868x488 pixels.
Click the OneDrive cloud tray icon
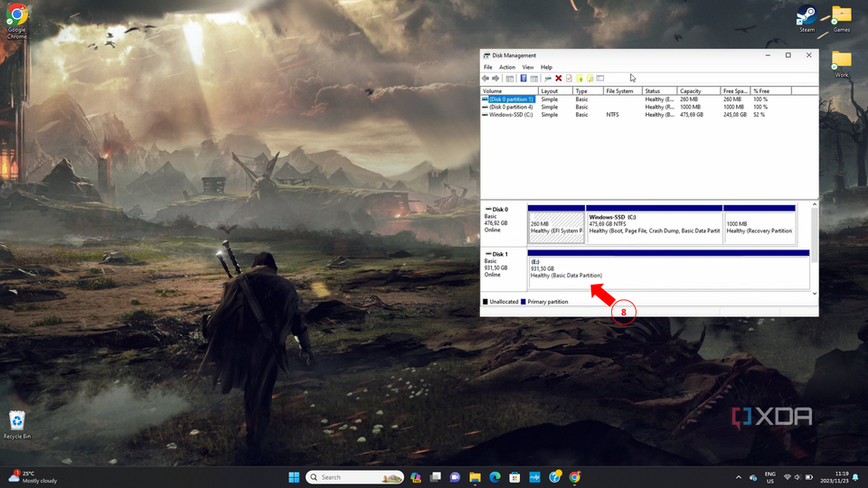click(x=753, y=477)
